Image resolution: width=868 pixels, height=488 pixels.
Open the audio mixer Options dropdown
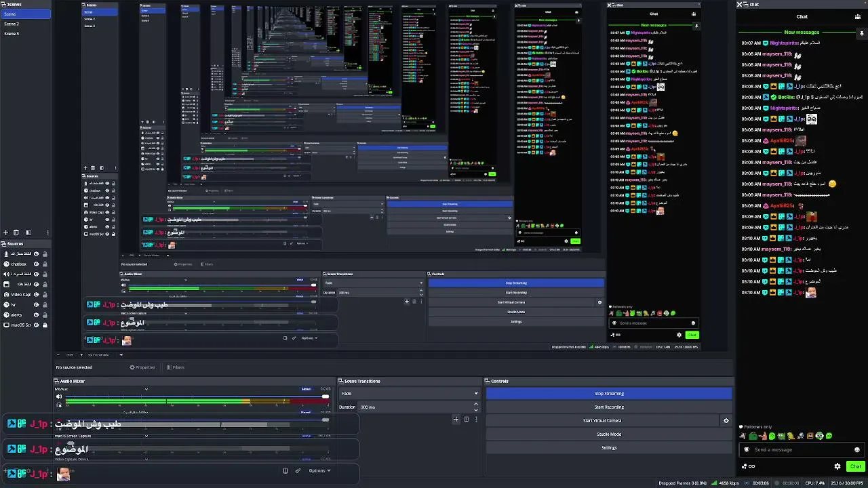point(319,470)
